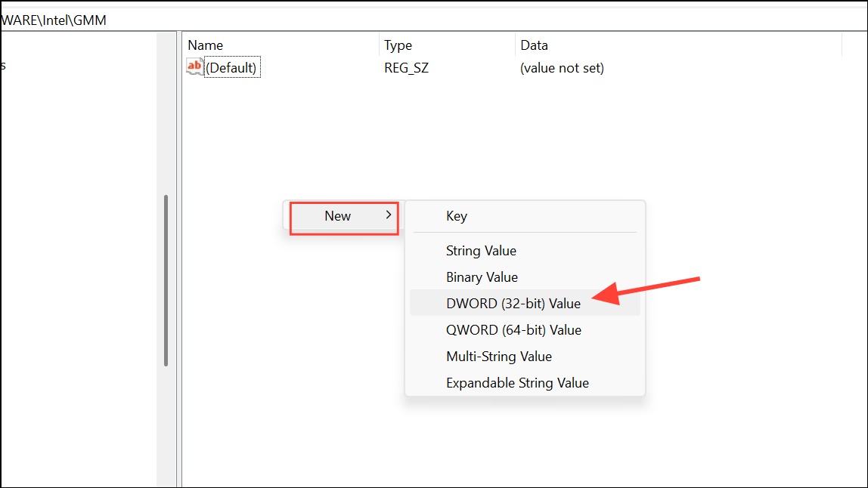Click the ab string value icon
Image resolution: width=868 pixels, height=488 pixels.
(x=194, y=67)
